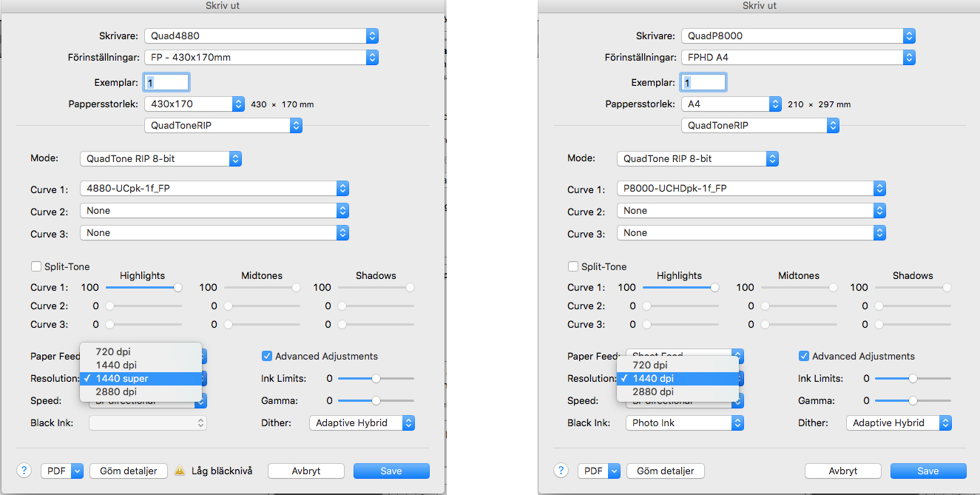Open PDF menu arrow in QuadP8000 dialog

(x=614, y=471)
